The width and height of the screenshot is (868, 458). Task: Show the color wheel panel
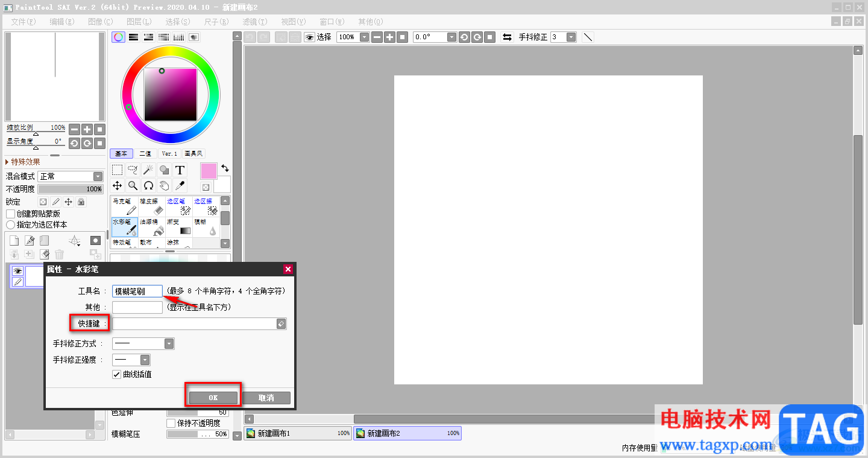coord(119,37)
